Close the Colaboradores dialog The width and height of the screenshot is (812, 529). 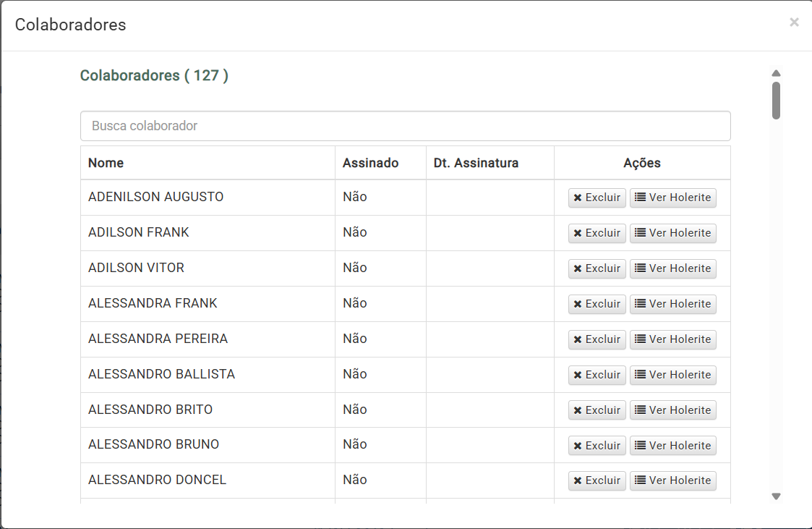click(794, 22)
